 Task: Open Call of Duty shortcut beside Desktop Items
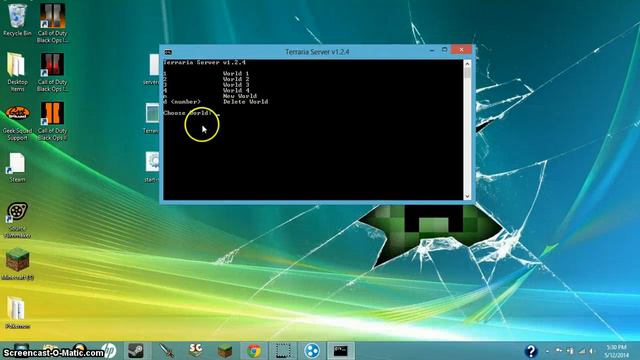[x=52, y=72]
